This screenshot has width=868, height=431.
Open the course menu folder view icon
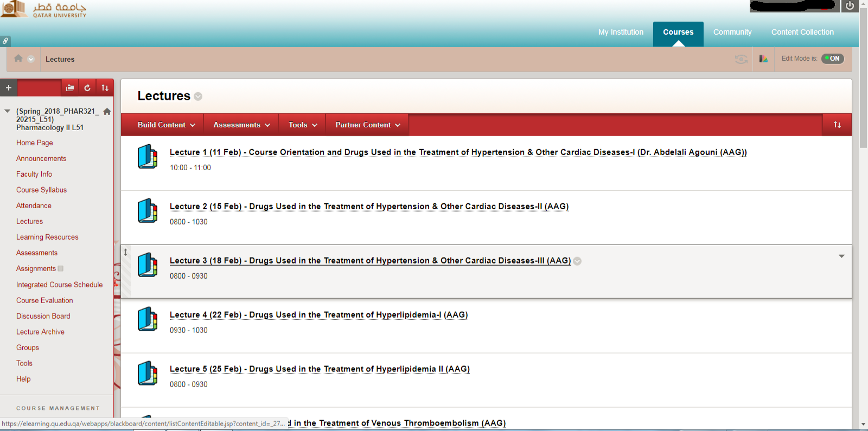tap(70, 88)
